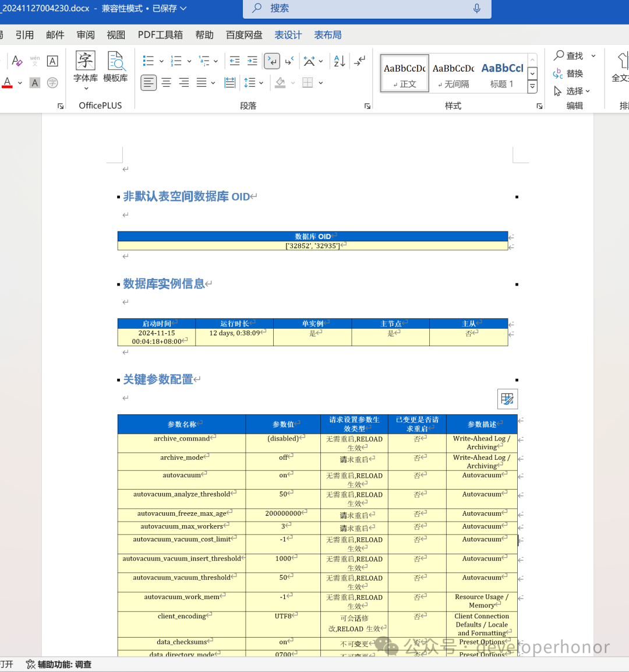Apply the character border icon

(x=52, y=61)
